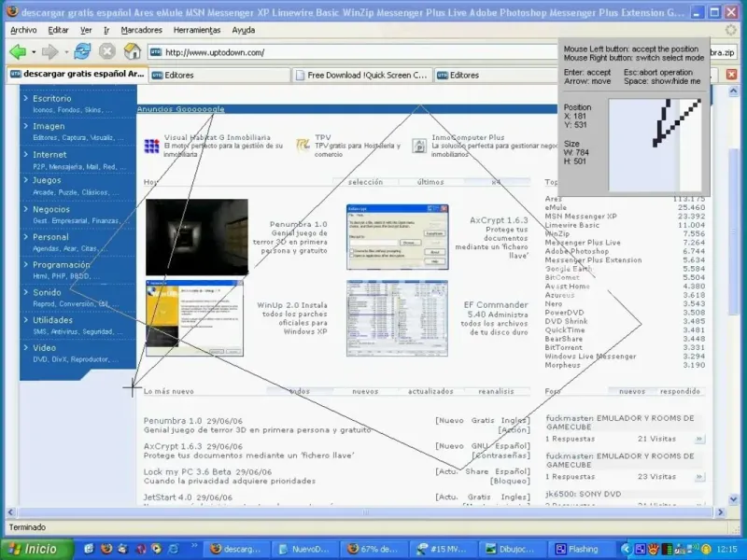Click eMule in the top list

click(556, 207)
